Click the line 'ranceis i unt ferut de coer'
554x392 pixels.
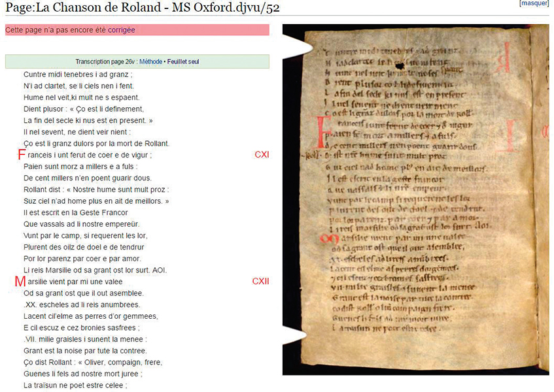[x=90, y=155]
